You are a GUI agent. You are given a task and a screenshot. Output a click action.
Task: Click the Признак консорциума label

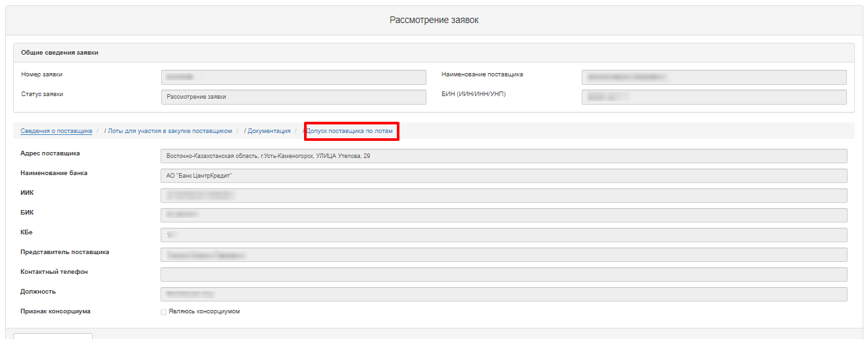55,311
